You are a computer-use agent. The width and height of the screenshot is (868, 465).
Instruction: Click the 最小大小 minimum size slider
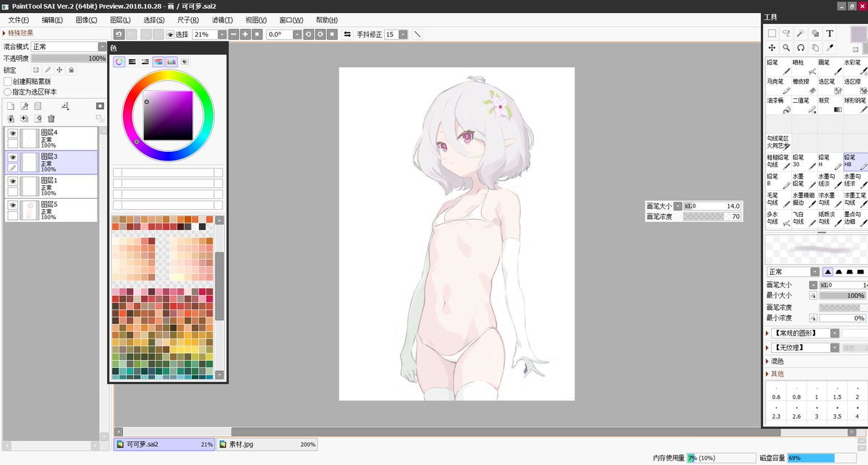tap(843, 295)
